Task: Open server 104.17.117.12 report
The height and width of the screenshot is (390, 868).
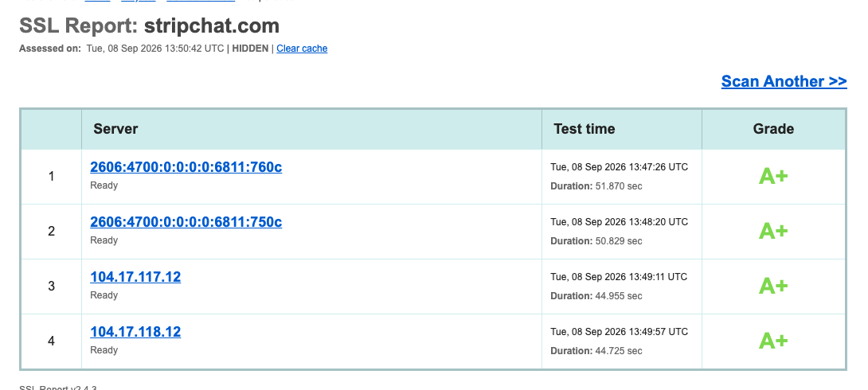Action: (135, 277)
